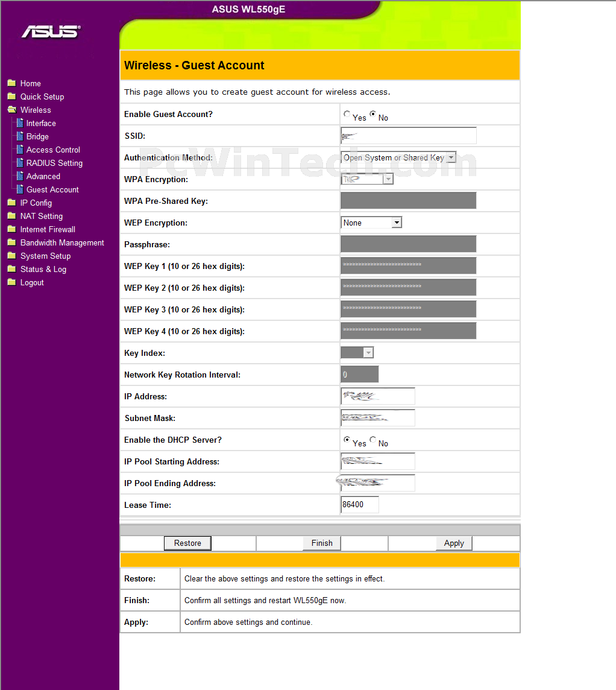This screenshot has width=616, height=690.
Task: Open the IP Config menu section
Action: point(36,203)
